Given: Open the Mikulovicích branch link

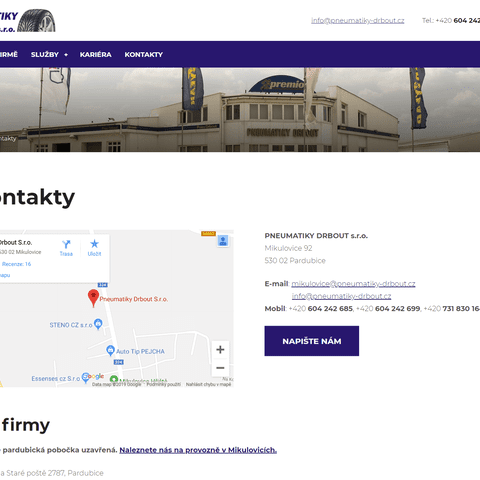Looking at the screenshot, I should 198,450.
